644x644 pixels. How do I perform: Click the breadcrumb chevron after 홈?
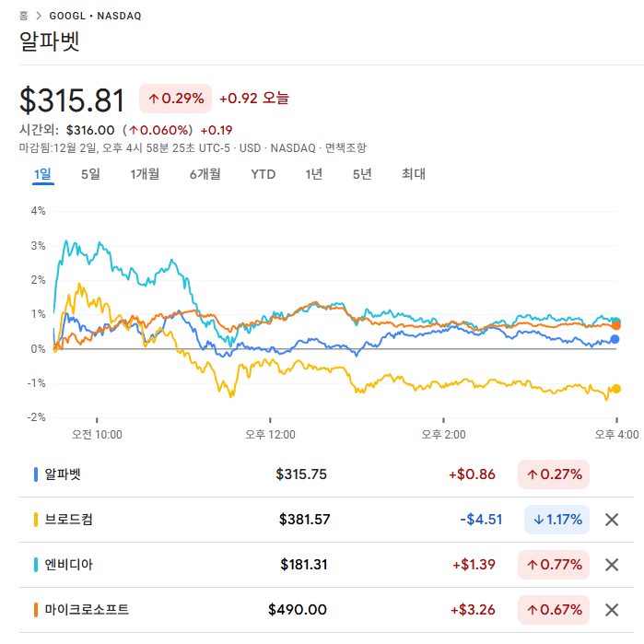(39, 17)
